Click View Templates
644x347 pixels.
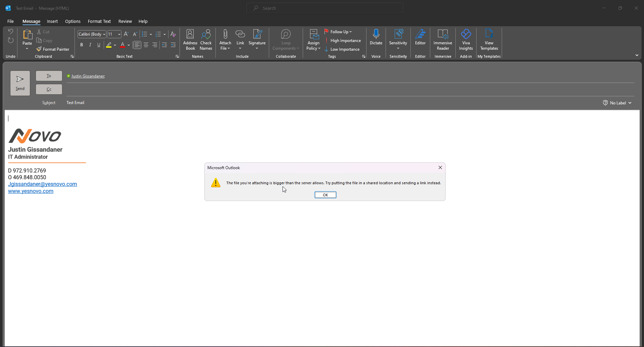point(489,40)
